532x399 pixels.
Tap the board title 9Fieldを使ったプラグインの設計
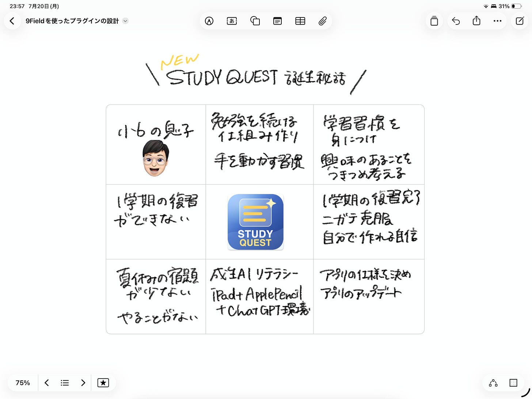72,21
